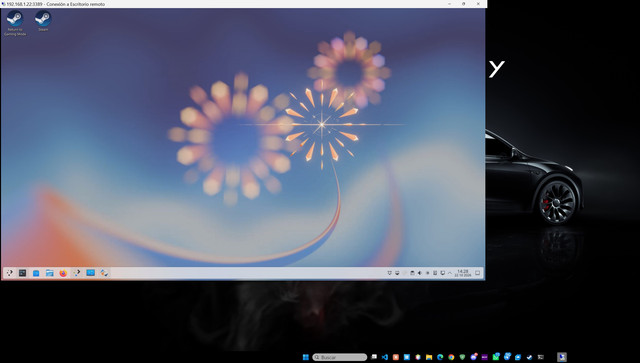The height and width of the screenshot is (363, 640).
Task: Open the Steam desktop shortcut
Action: [x=43, y=21]
